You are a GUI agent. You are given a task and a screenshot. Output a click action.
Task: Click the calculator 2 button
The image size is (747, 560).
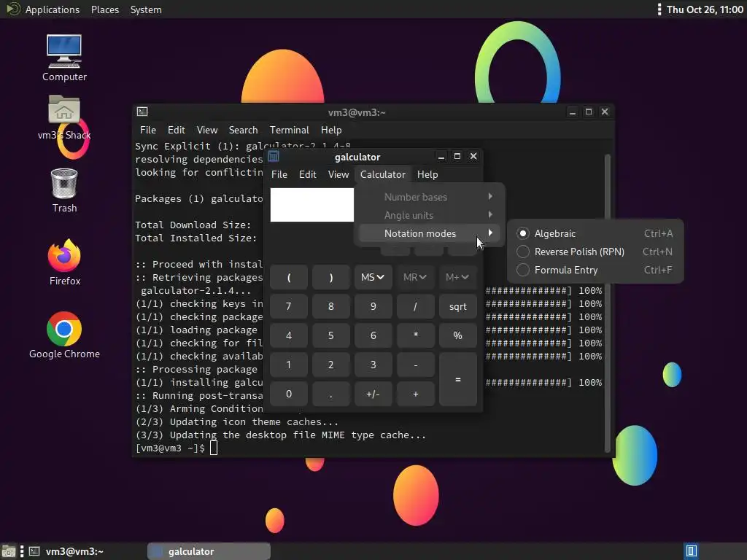point(330,365)
